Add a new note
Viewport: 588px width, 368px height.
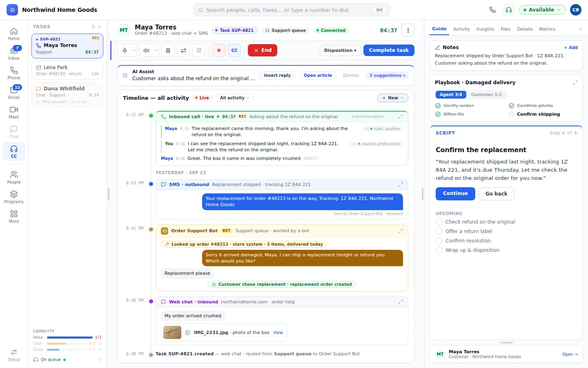[571, 47]
